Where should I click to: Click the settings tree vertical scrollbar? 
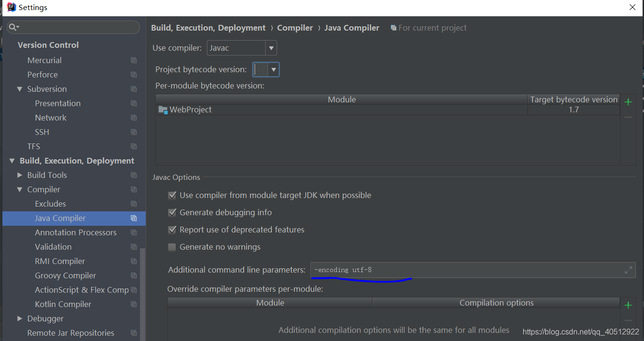click(x=142, y=294)
